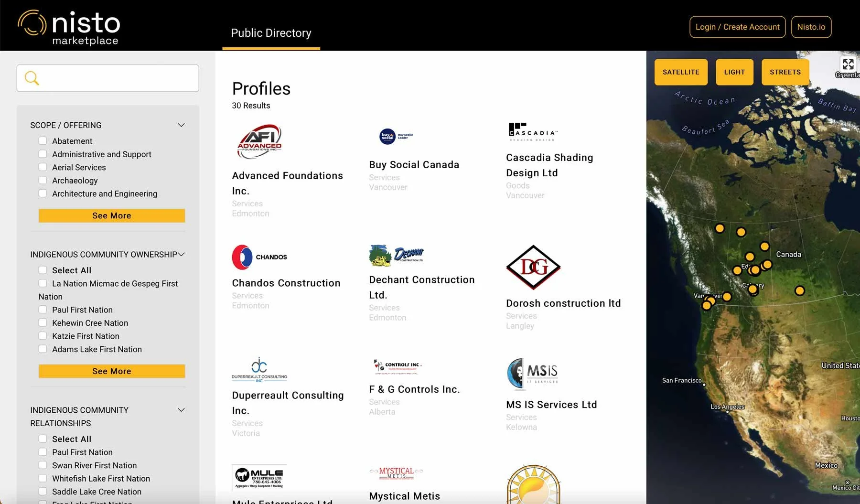Collapse Indigenous Community Ownership chevron
Screen dimensions: 860x504
pyautogui.click(x=181, y=254)
